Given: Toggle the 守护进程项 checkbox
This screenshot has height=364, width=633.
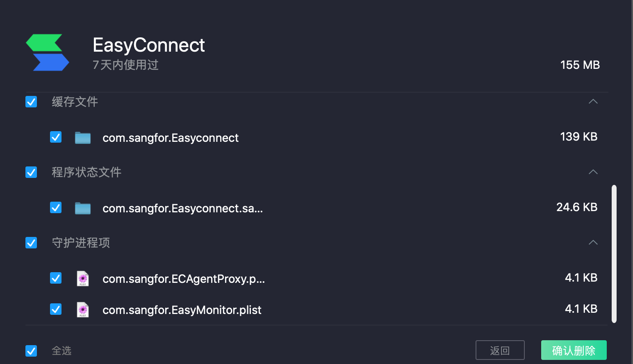Looking at the screenshot, I should (31, 243).
